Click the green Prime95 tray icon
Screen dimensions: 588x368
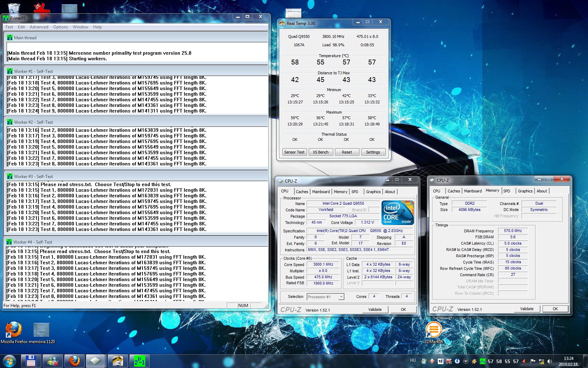click(482, 361)
